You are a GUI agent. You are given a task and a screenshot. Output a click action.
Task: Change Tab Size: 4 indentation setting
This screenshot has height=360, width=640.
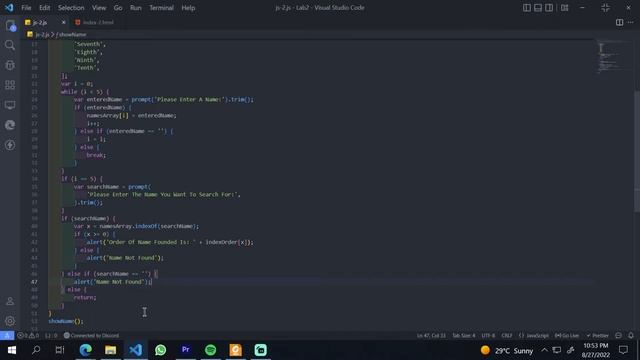[464, 336]
